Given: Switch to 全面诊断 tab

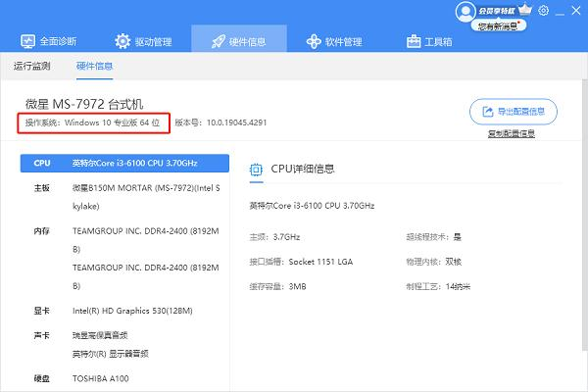Looking at the screenshot, I should click(49, 41).
